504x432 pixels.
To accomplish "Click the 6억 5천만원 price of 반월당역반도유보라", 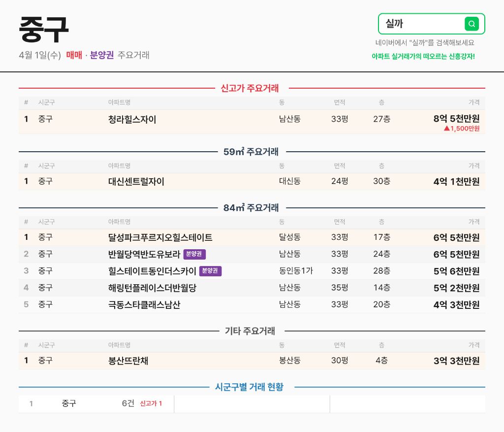I will (456, 254).
